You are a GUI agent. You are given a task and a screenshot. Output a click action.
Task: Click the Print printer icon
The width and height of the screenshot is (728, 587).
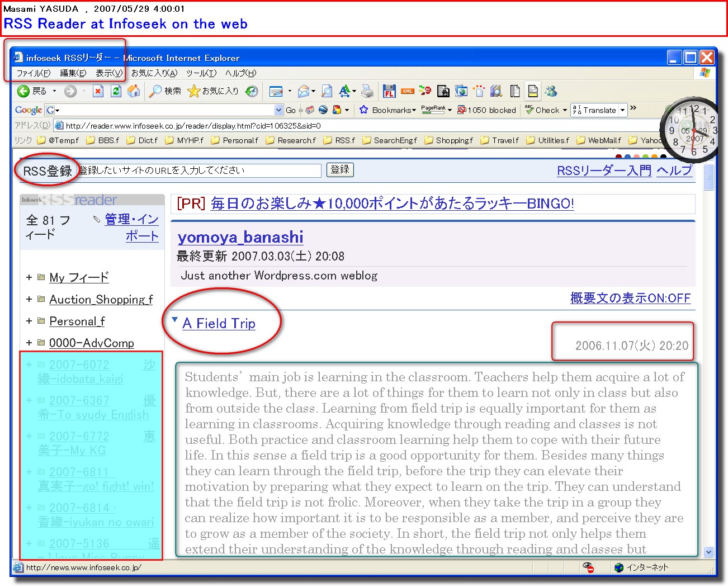[367, 91]
